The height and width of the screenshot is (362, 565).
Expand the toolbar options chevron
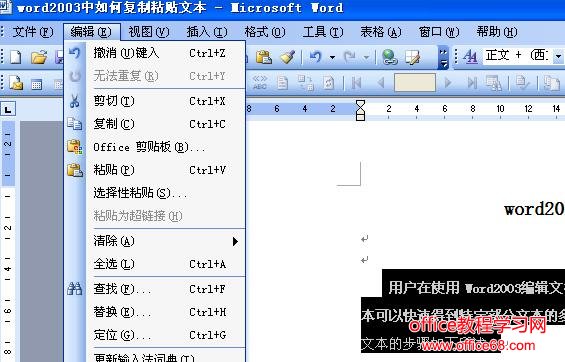[443, 57]
